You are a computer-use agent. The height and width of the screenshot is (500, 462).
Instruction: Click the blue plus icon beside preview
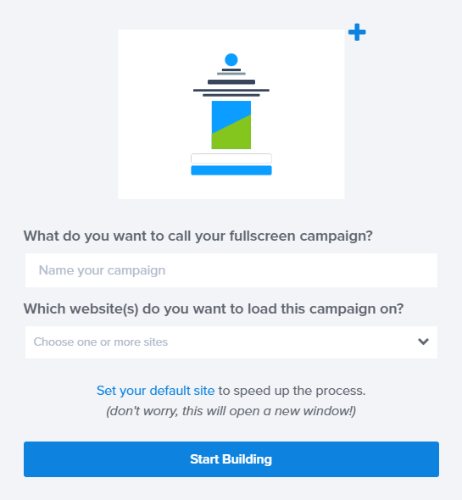[x=357, y=32]
